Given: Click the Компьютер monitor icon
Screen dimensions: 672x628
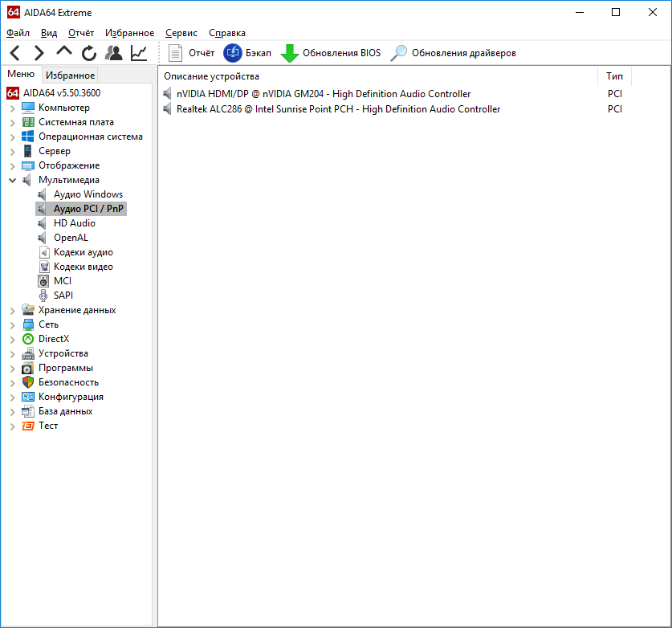Looking at the screenshot, I should click(28, 108).
